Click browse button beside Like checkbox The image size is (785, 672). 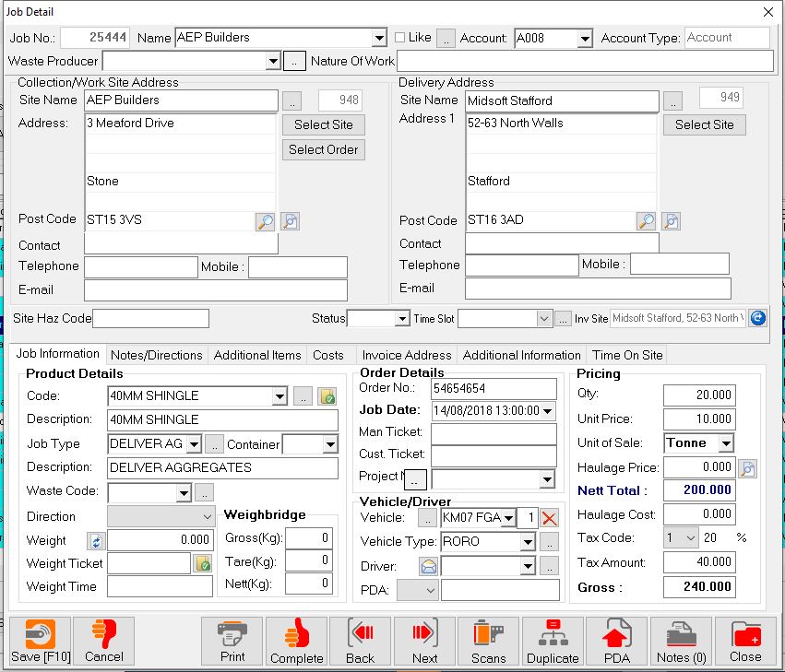pos(446,38)
